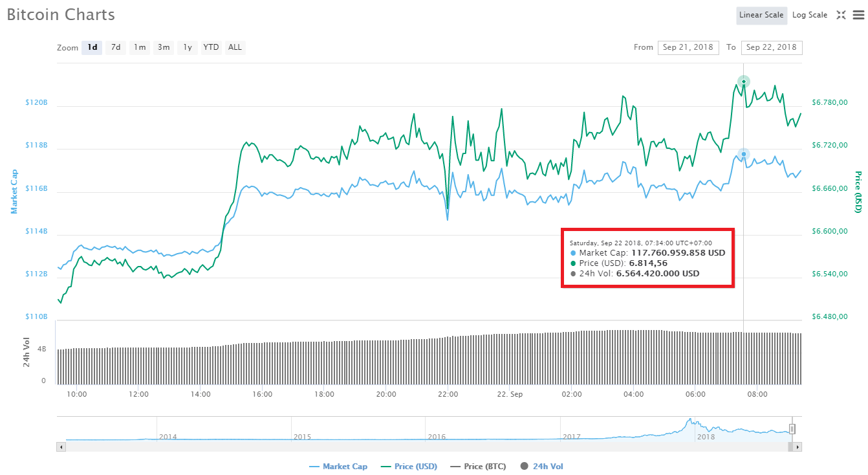Toggle Price (BTC) series in legend

pos(478,466)
